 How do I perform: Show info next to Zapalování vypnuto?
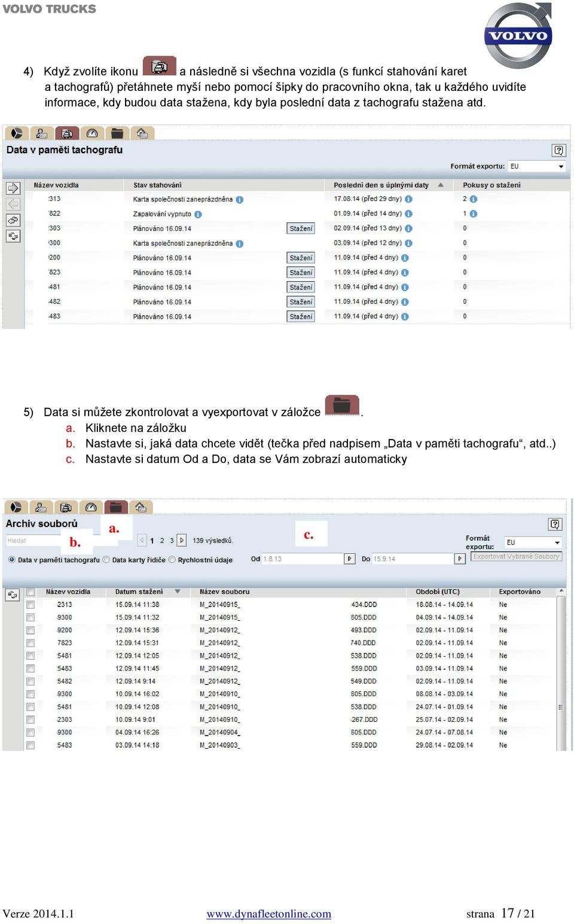[x=198, y=214]
